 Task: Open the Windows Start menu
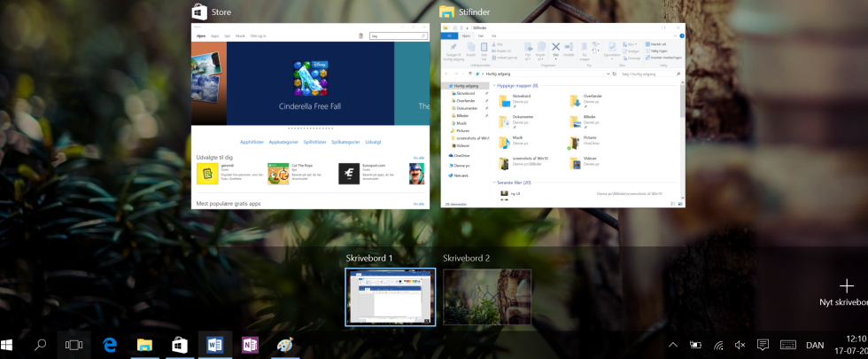pos(8,345)
